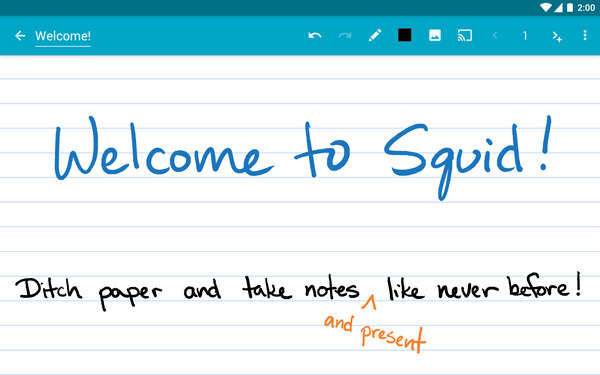600x375 pixels.
Task: Tap the blue 'Welcome to Squid!' handwriting
Action: point(302,157)
